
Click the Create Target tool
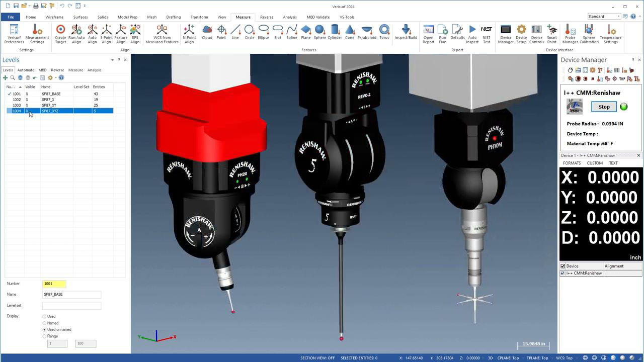click(x=60, y=34)
